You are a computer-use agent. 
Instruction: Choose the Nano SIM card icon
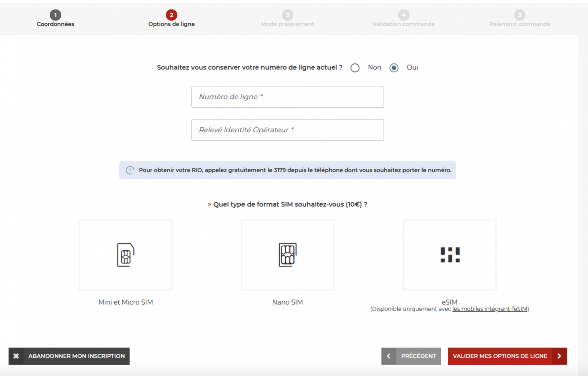pyautogui.click(x=287, y=255)
